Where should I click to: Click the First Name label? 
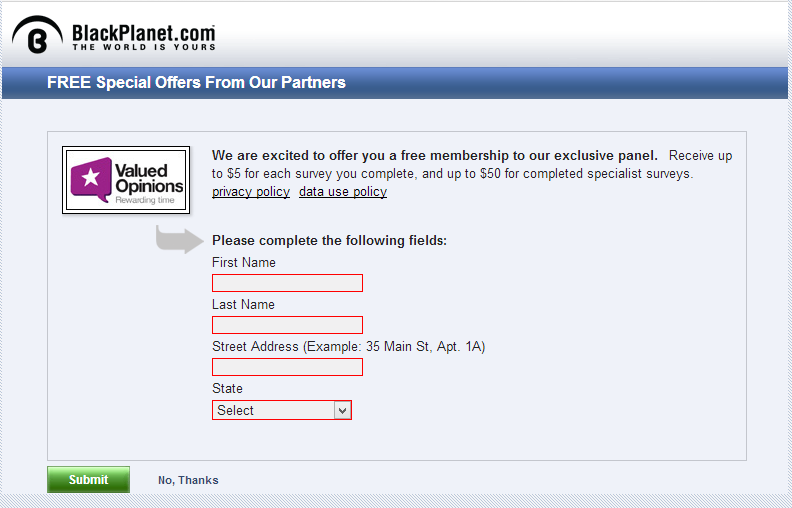(x=244, y=263)
